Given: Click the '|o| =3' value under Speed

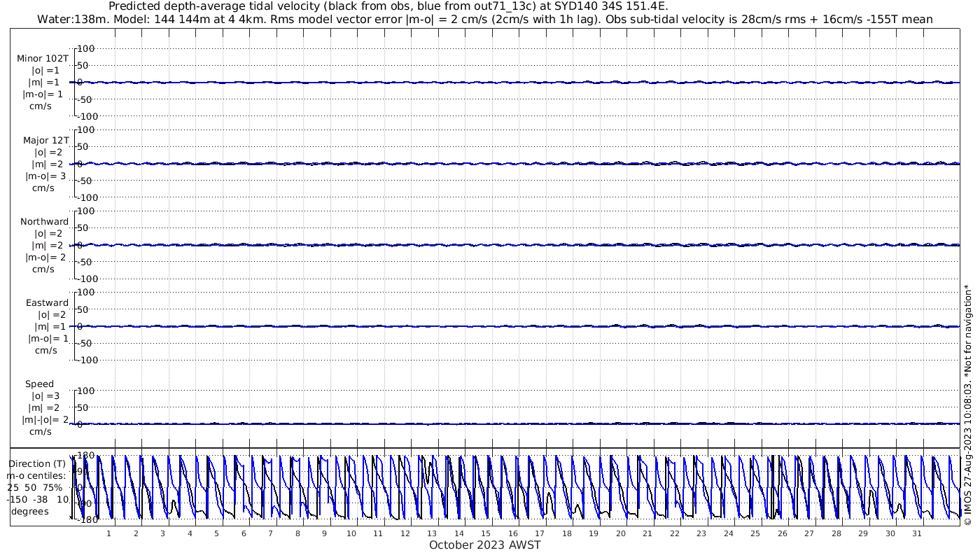Looking at the screenshot, I should (45, 395).
